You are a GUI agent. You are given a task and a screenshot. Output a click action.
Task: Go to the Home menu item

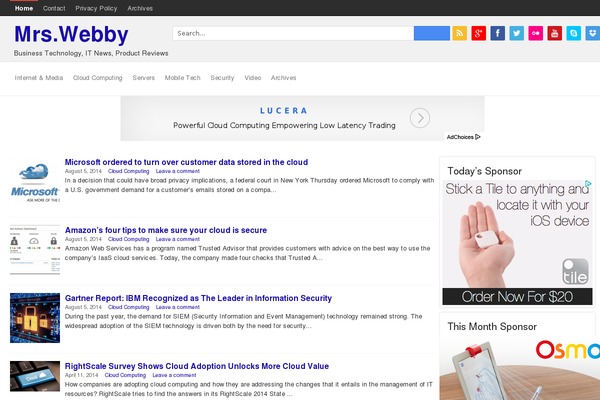[24, 8]
